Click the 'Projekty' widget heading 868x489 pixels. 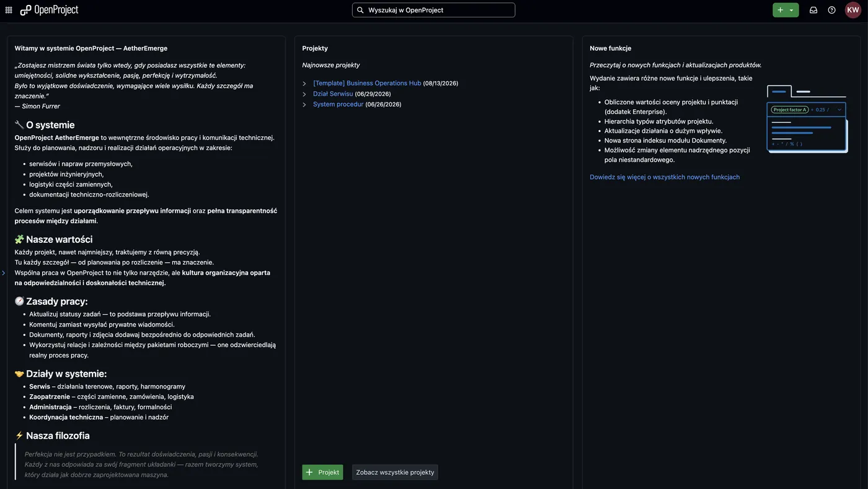click(x=315, y=48)
